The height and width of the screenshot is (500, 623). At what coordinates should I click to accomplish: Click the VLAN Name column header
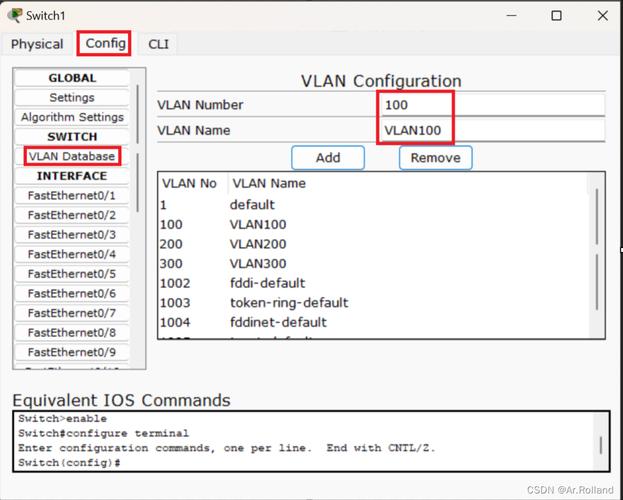pos(269,183)
